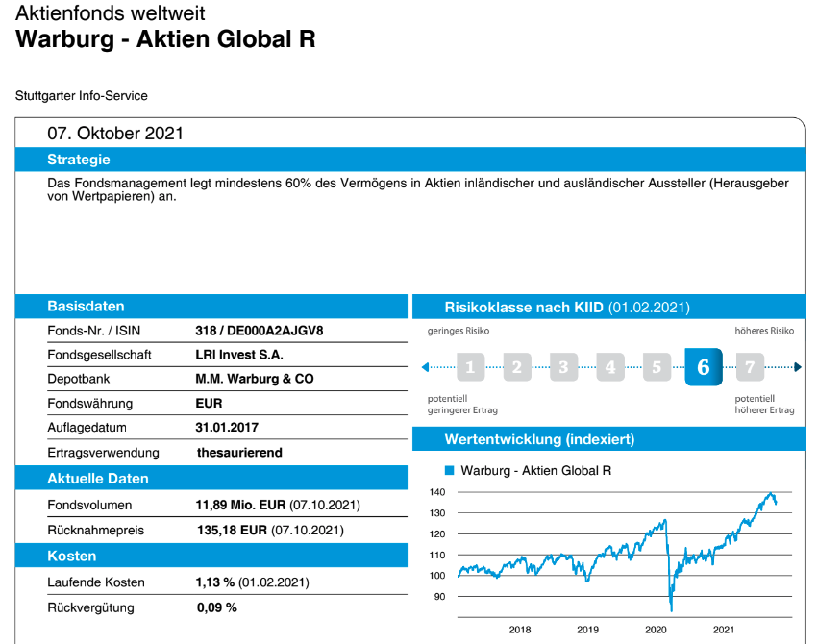Click the 140 y-axis label on chart

tap(437, 492)
